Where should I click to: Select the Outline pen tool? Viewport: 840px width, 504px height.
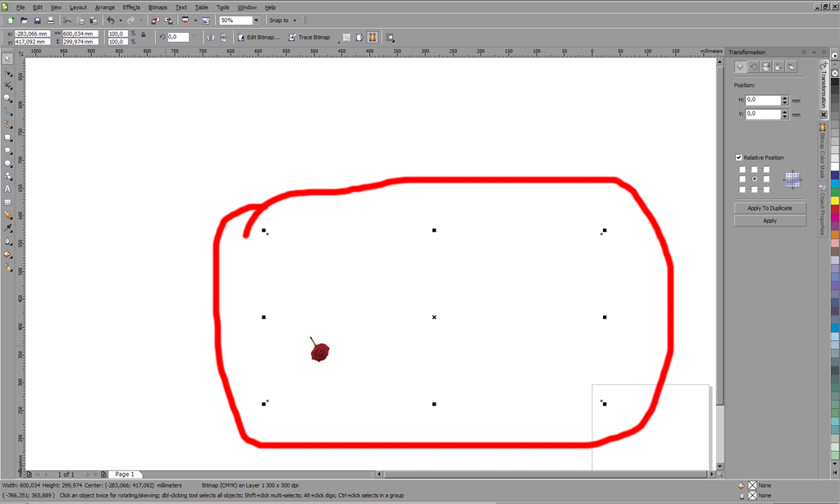[7, 241]
